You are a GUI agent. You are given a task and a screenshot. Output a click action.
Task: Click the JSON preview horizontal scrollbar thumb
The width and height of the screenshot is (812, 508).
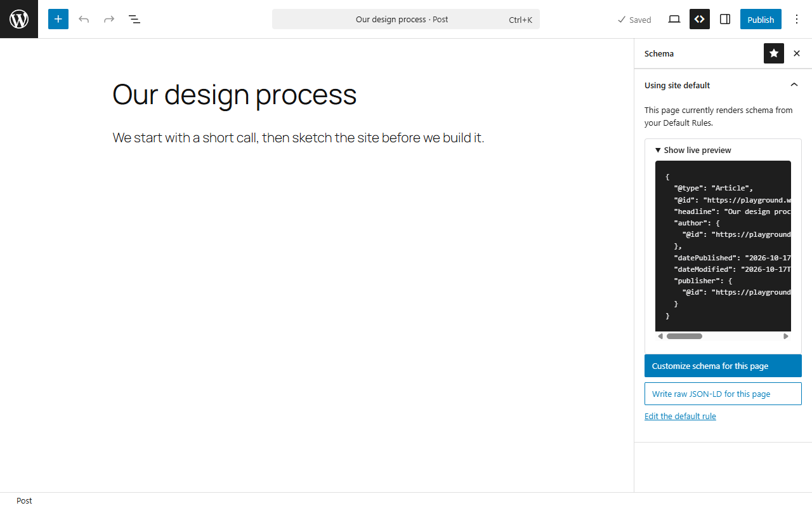point(684,336)
